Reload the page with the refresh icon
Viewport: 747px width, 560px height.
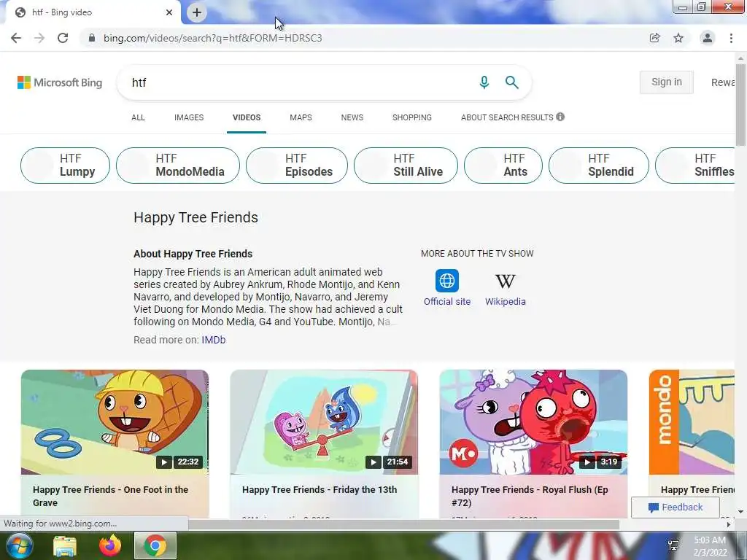(63, 38)
